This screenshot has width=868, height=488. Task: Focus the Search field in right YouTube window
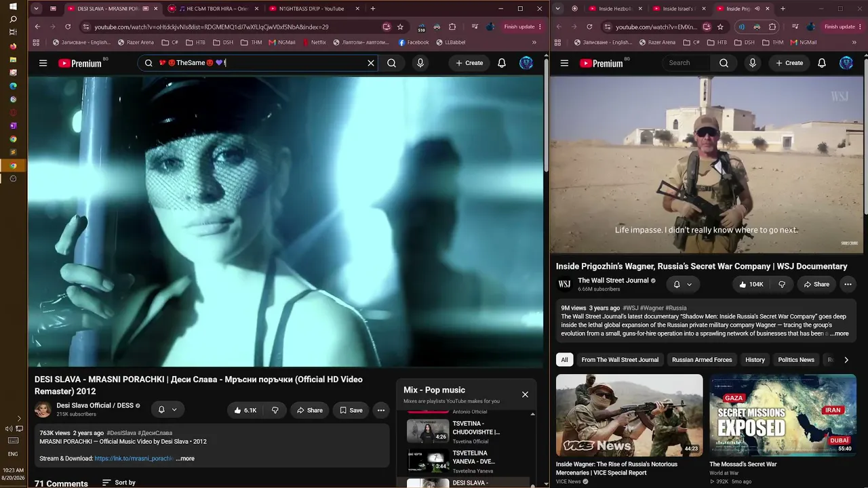tap(686, 63)
